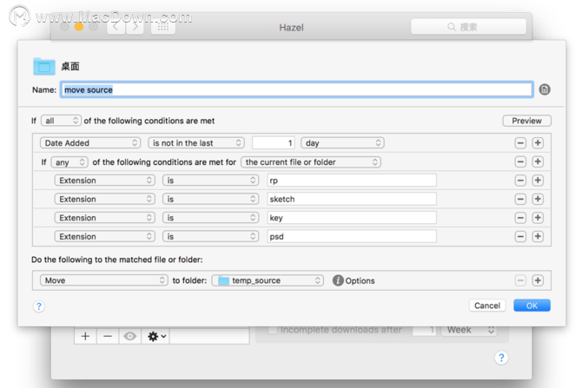The image size is (588, 388).
Task: Remove the 'rp' extension condition
Action: [520, 181]
